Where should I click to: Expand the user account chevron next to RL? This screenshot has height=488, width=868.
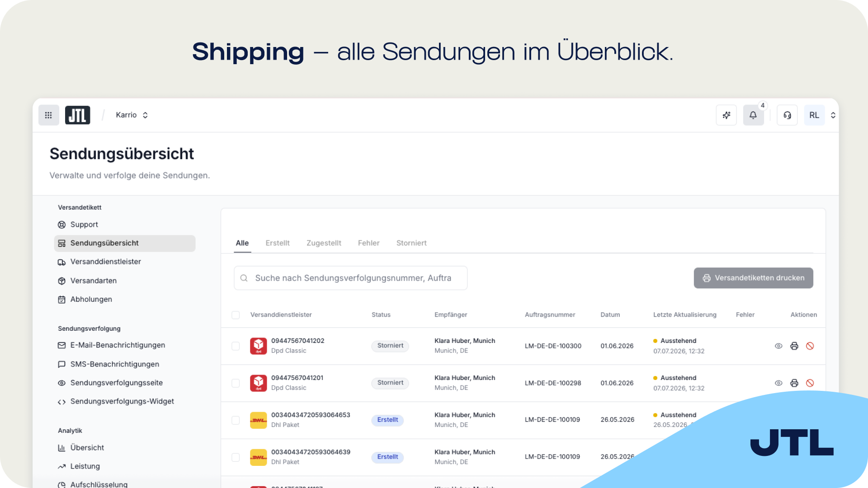[x=833, y=115]
